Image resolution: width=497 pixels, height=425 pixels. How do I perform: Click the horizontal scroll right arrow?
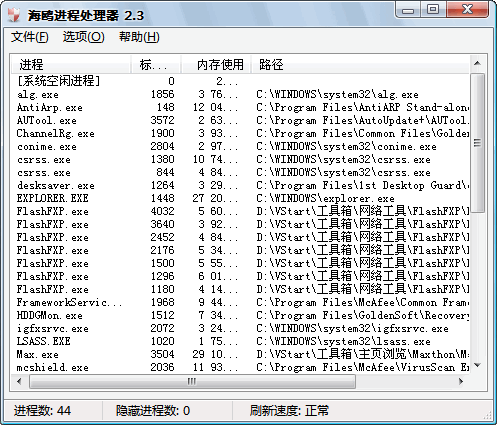click(x=461, y=381)
